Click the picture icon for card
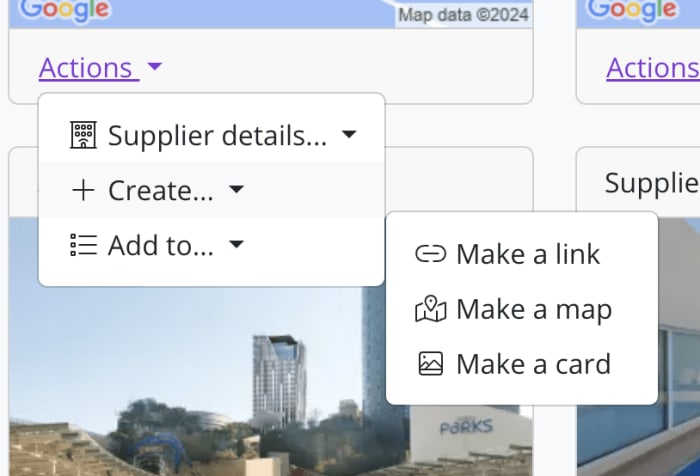700x476 pixels. [430, 363]
